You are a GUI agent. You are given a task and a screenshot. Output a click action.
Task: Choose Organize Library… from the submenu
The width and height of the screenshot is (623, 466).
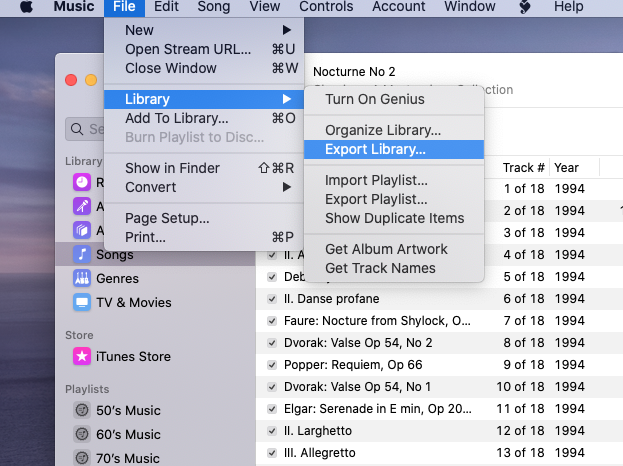pos(394,130)
